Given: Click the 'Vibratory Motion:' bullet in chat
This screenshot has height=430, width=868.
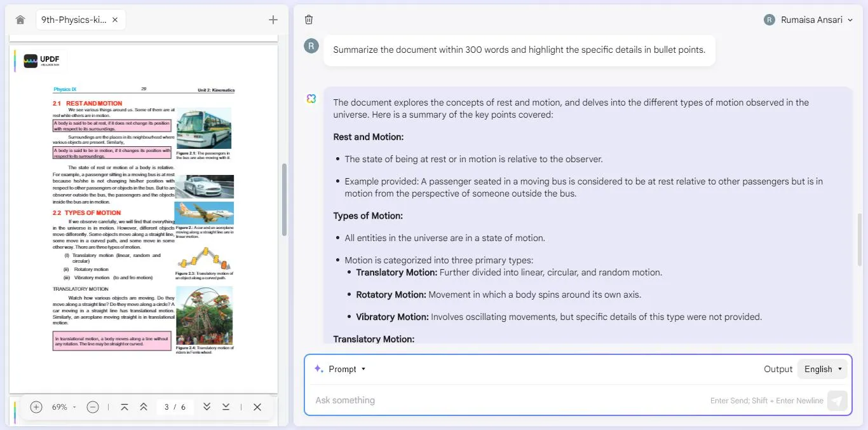Looking at the screenshot, I should point(559,317).
